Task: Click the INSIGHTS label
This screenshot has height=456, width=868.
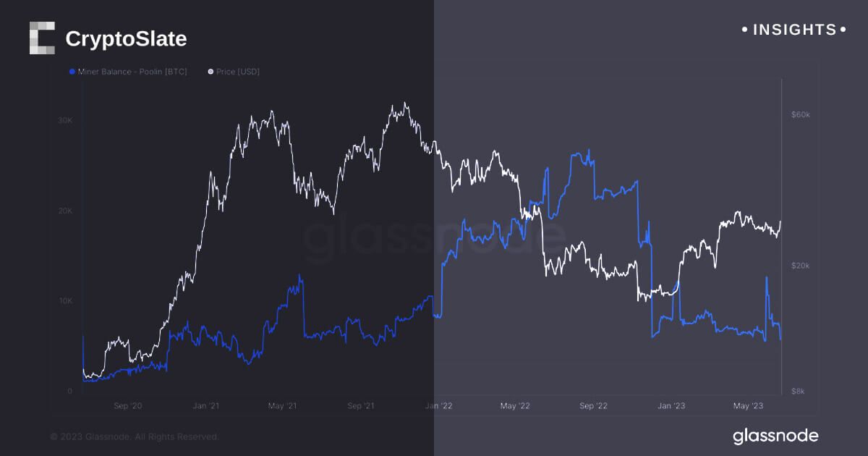Action: tap(793, 30)
